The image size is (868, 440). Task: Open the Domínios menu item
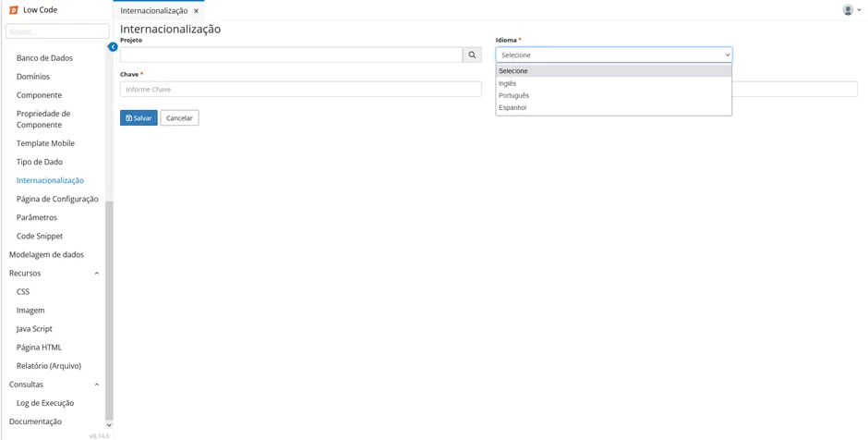pos(32,77)
